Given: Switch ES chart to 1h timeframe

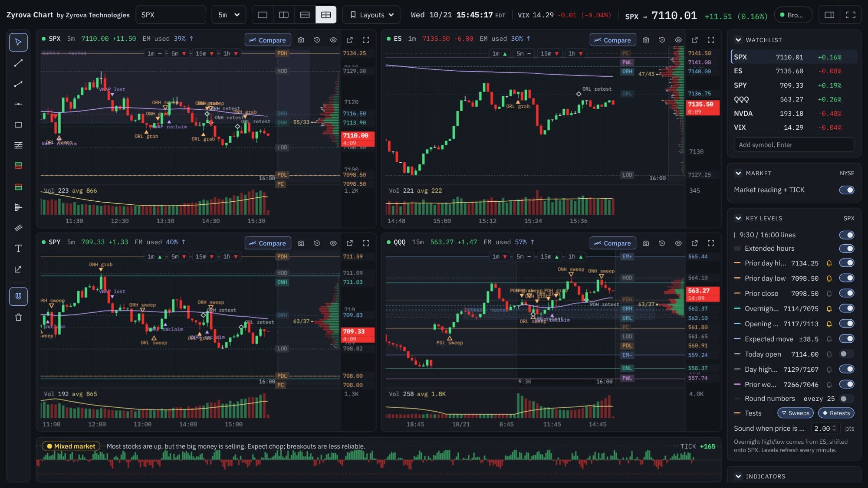Looking at the screenshot, I should point(575,54).
